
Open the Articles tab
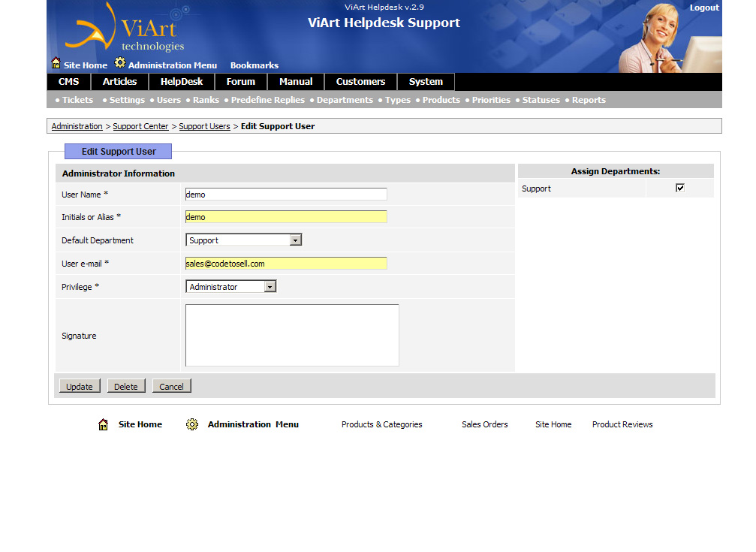click(119, 82)
